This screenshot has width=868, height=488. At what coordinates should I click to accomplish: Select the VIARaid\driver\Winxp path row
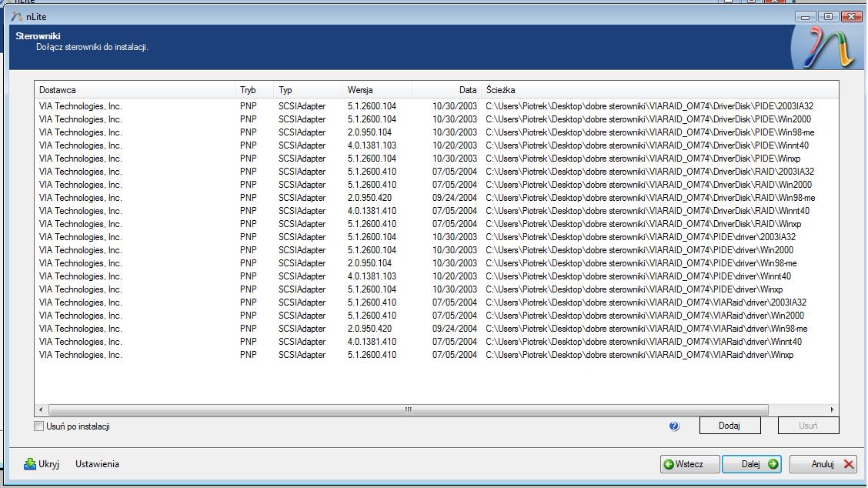pos(436,355)
